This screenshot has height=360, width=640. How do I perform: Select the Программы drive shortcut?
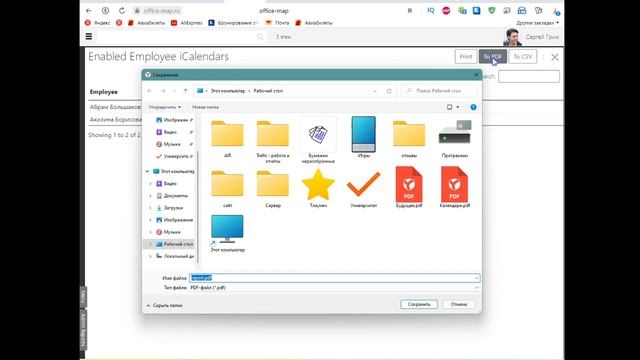coord(455,139)
